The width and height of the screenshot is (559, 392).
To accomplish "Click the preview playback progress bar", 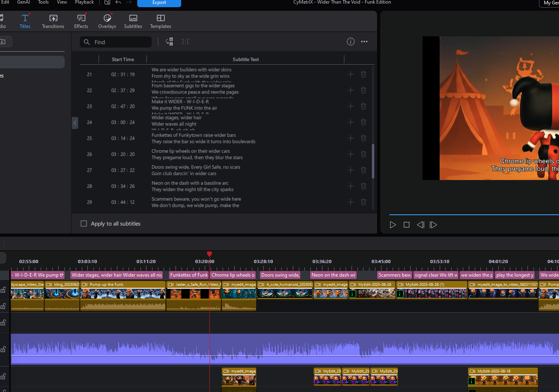I will tap(471, 215).
